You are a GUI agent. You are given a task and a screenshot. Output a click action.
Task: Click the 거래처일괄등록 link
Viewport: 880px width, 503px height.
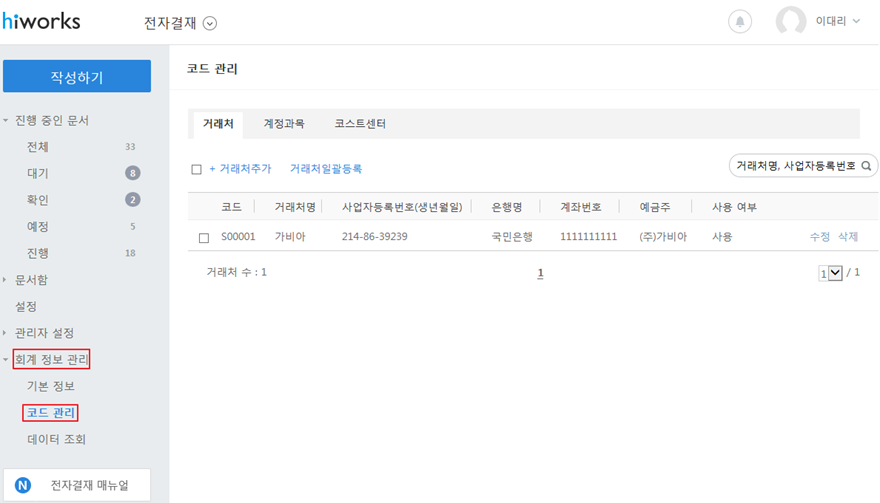click(326, 168)
